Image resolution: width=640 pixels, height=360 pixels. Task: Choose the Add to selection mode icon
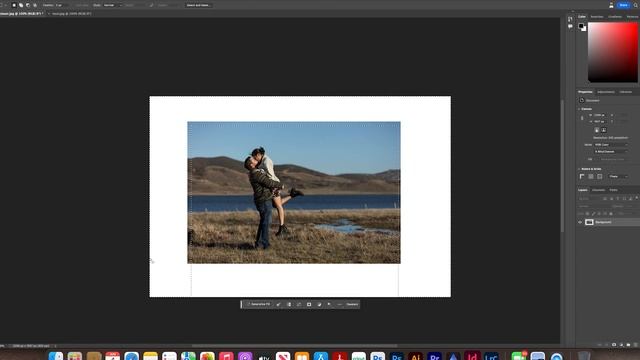click(21, 5)
